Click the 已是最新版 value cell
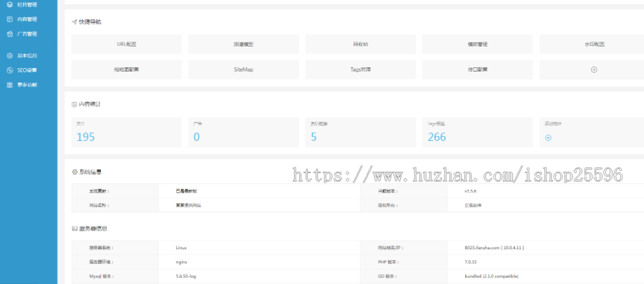Screen dimensions: 644x284 (x=259, y=191)
